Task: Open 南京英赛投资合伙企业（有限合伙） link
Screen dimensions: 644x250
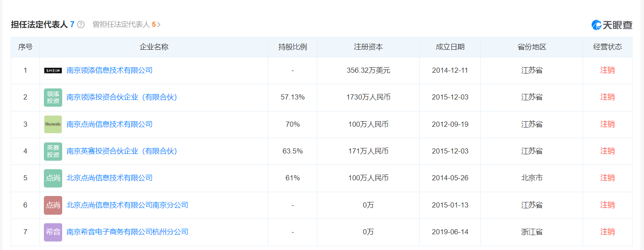Action: tap(122, 151)
